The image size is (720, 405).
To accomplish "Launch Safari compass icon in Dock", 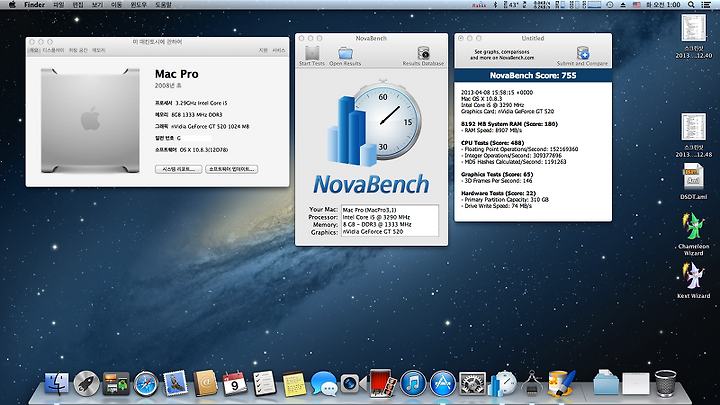I will coord(146,383).
